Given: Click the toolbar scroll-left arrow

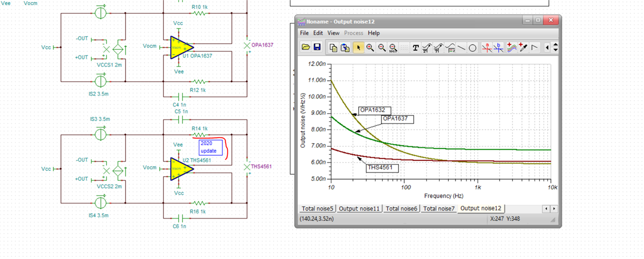Looking at the screenshot, I should click(x=547, y=48).
